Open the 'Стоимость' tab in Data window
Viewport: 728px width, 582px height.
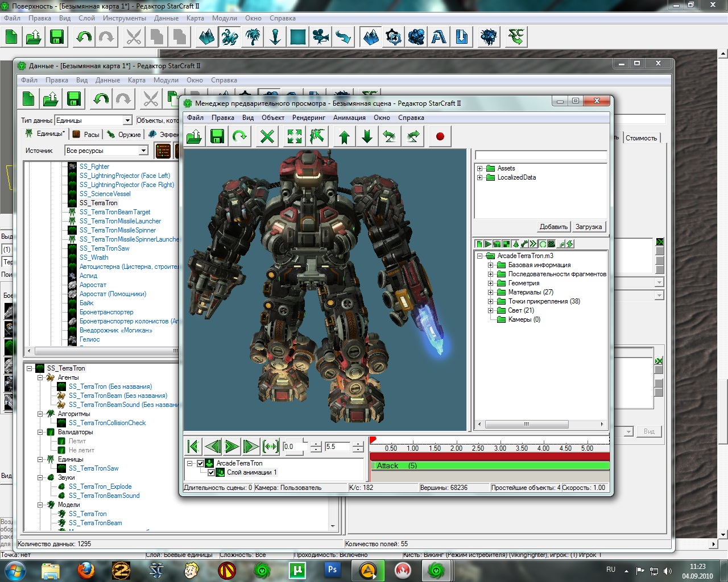641,138
